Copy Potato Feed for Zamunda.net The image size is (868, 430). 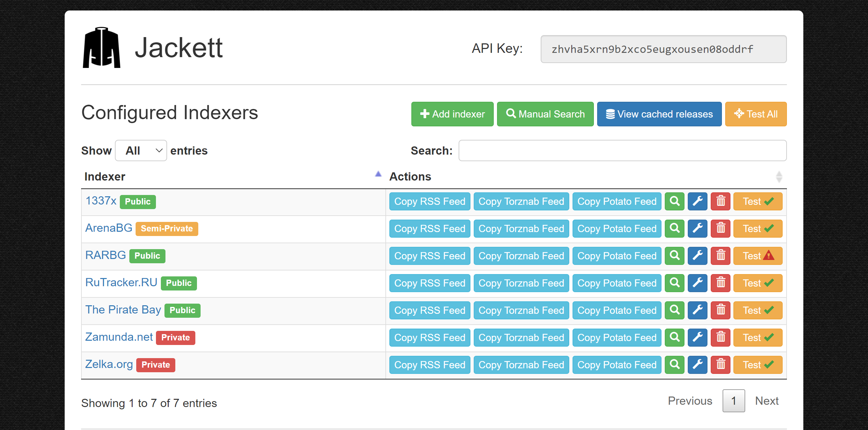617,338
